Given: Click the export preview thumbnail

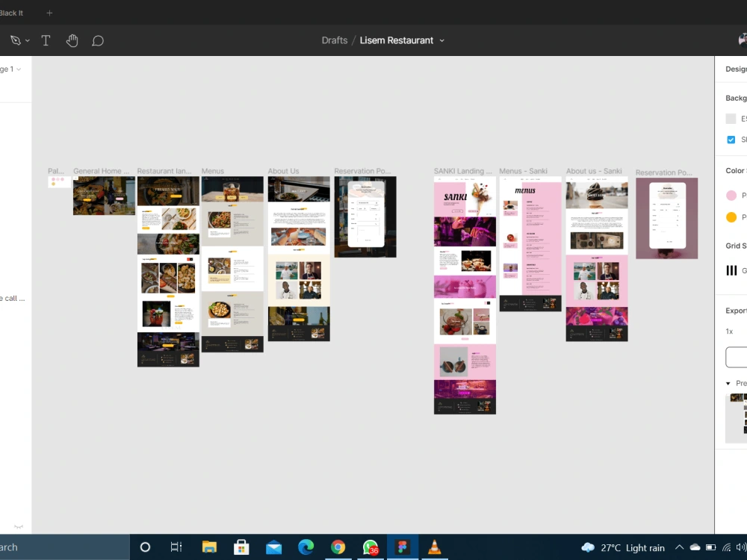Looking at the screenshot, I should pyautogui.click(x=736, y=418).
